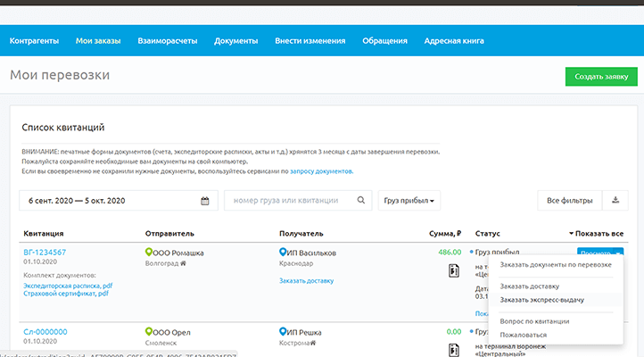
Task: Click blue location pin by ИП Васильков
Action: pyautogui.click(x=284, y=253)
